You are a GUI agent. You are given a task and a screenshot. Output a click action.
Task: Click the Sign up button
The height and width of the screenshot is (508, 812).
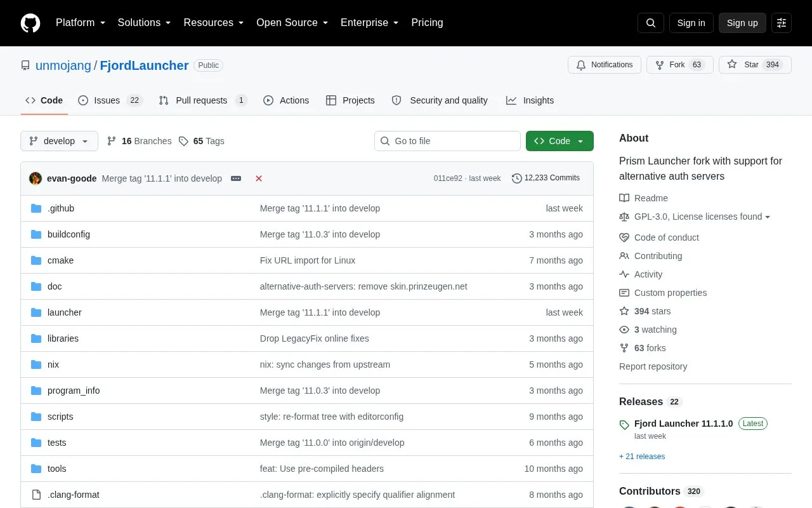742,23
